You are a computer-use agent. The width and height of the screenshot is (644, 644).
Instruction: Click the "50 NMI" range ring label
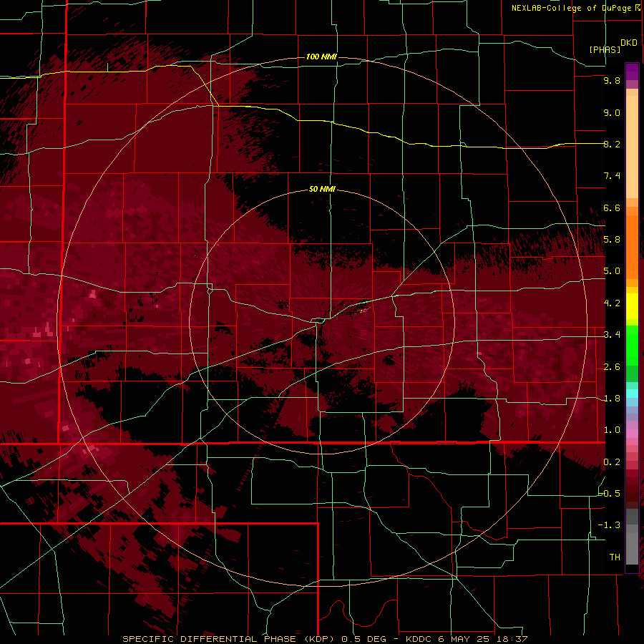pos(322,189)
